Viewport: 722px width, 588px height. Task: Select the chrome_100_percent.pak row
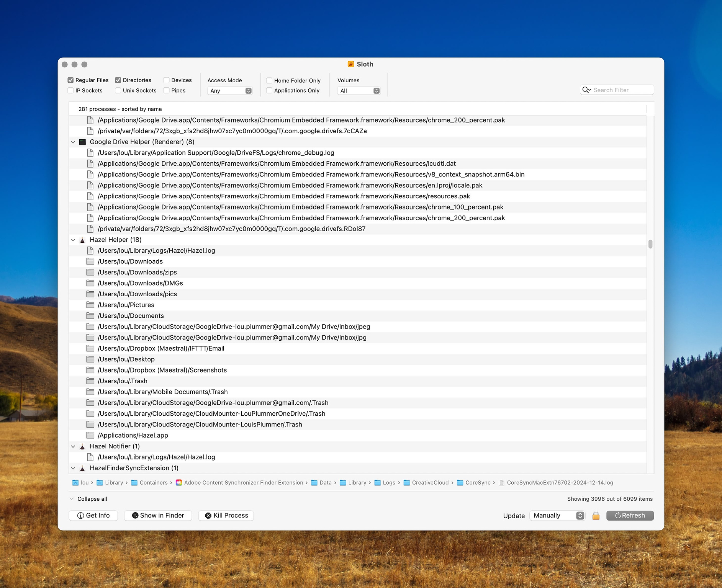coord(358,207)
